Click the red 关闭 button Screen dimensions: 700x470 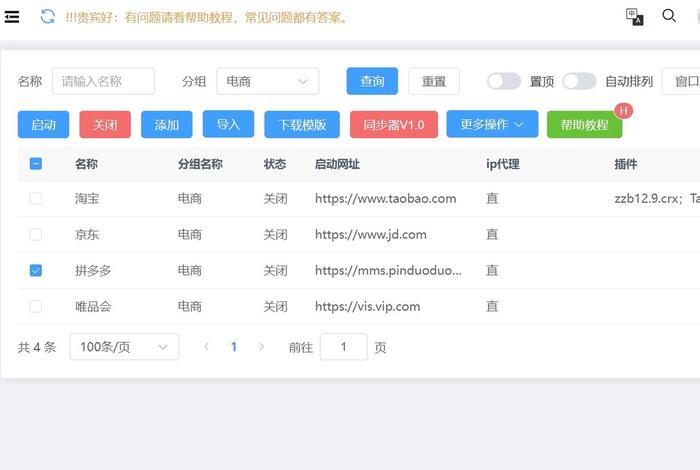[105, 125]
